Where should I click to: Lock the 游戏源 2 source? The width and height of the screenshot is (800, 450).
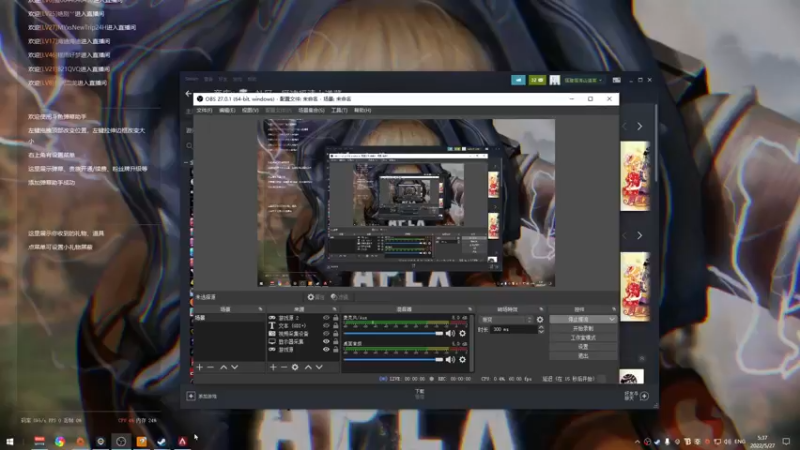click(x=335, y=318)
